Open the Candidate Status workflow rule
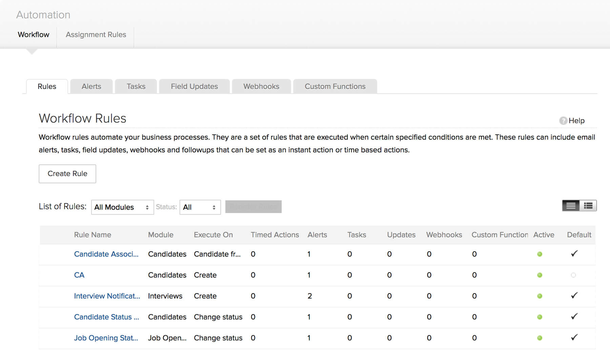This screenshot has width=610, height=364. coord(106,317)
